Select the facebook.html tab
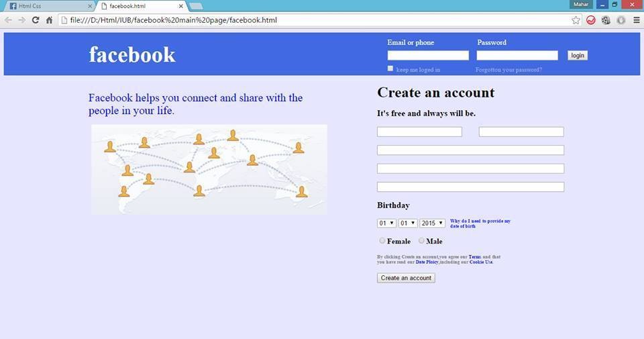Image resolution: width=644 pixels, height=339 pixels. click(141, 6)
